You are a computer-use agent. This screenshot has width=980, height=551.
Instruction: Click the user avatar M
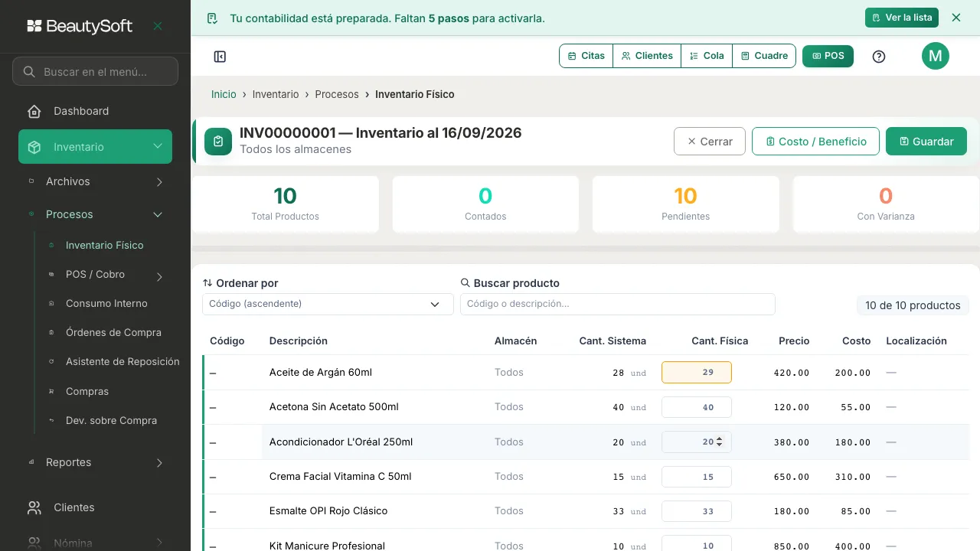click(935, 56)
